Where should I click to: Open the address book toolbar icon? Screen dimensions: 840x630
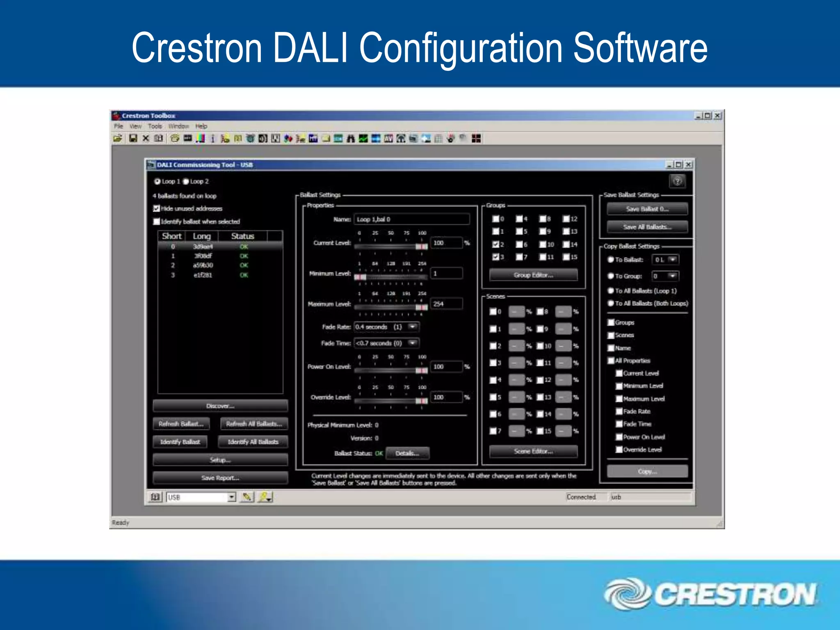(x=159, y=139)
